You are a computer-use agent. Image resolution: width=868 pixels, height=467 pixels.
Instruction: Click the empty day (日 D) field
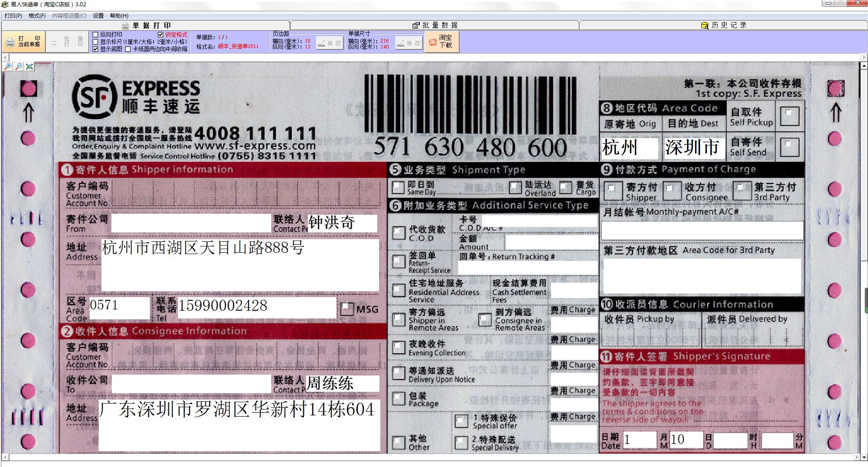click(x=731, y=440)
